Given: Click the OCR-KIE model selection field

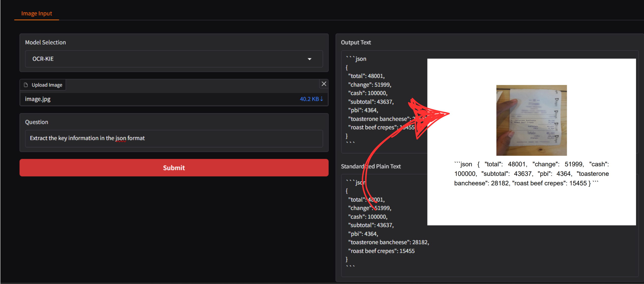Looking at the screenshot, I should point(174,59).
